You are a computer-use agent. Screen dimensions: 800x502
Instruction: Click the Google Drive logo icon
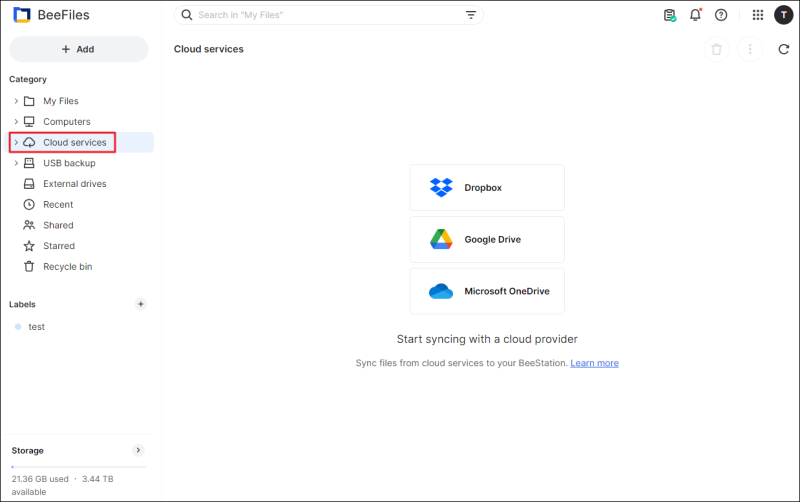coord(441,239)
